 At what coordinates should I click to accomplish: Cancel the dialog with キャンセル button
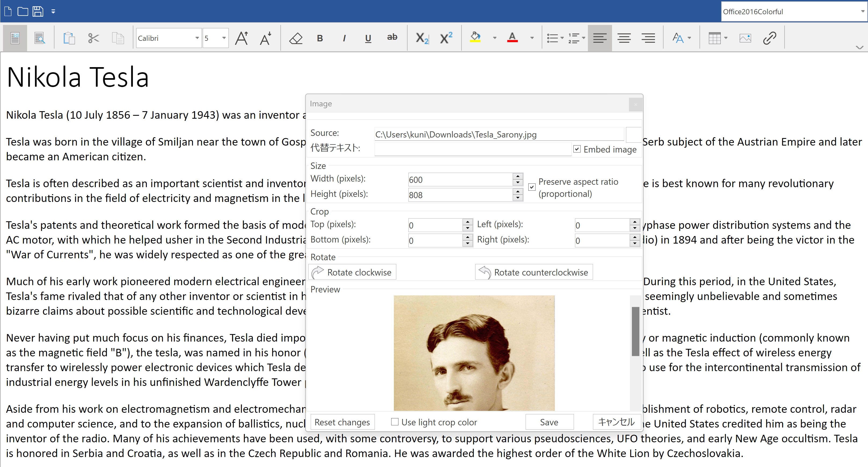(616, 422)
